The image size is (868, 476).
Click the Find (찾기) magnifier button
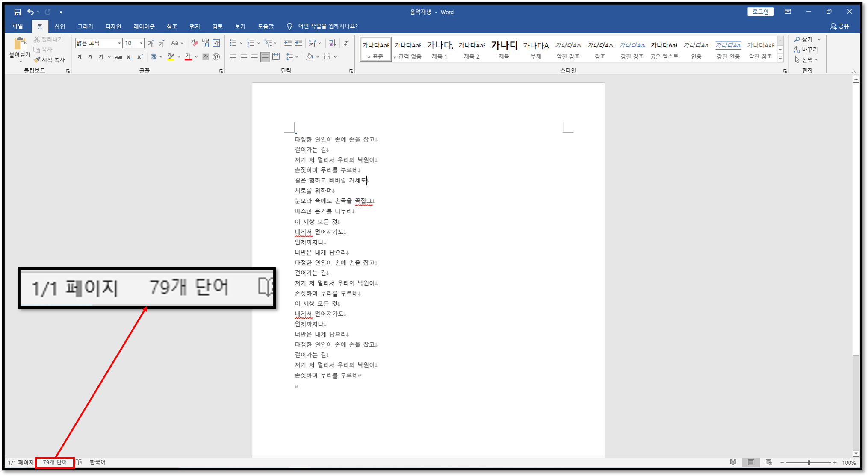pos(804,39)
